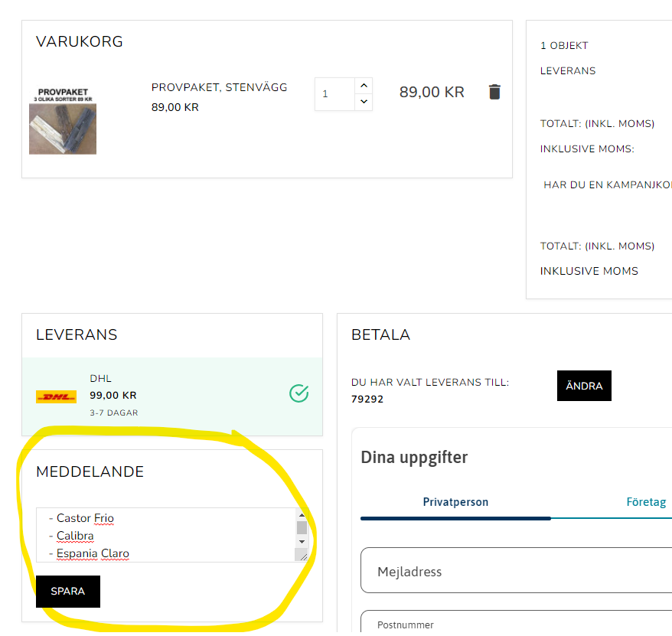Decrease quantity with the down arrow
Screen dimensions: 672x636
364,102
